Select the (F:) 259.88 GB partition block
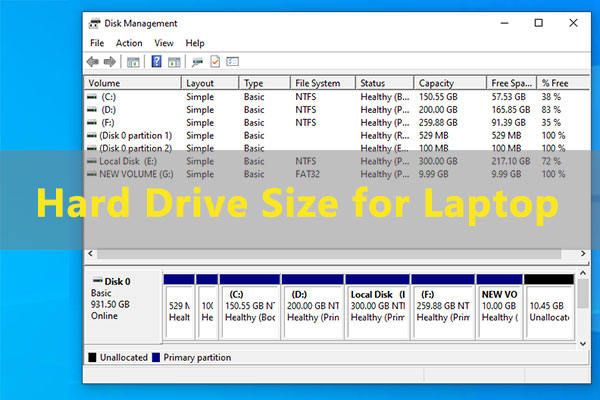600x400 pixels. (x=443, y=307)
